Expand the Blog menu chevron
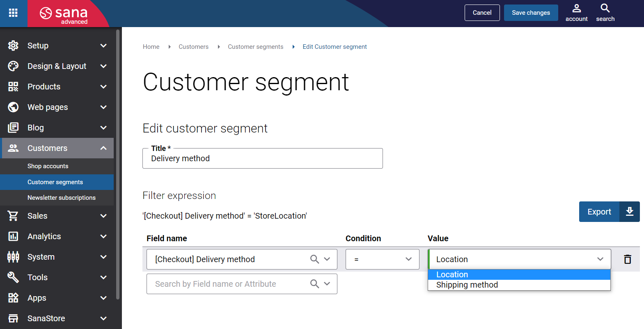The width and height of the screenshot is (644, 329). pyautogui.click(x=103, y=128)
